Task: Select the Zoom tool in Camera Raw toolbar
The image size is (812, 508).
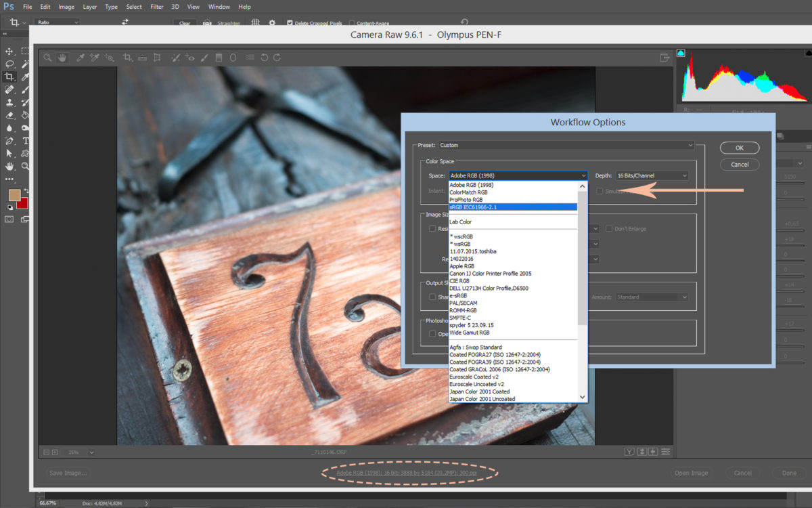Action: pos(47,58)
